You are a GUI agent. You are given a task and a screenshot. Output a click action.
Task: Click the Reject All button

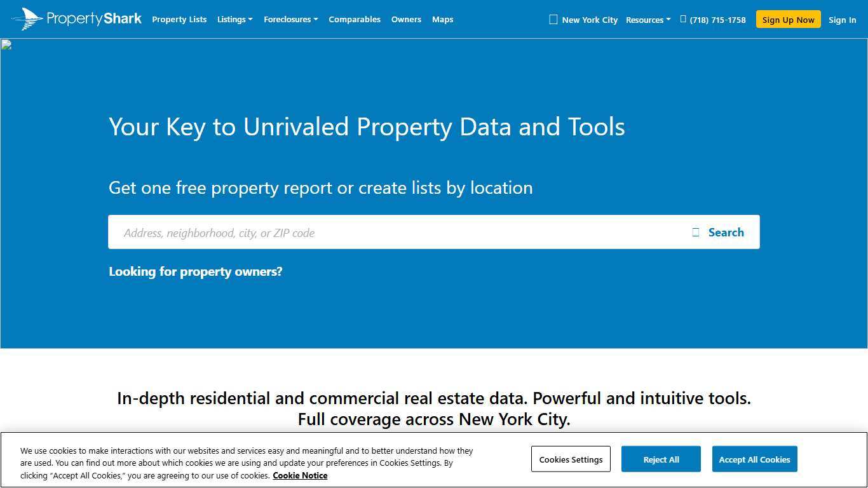click(661, 459)
